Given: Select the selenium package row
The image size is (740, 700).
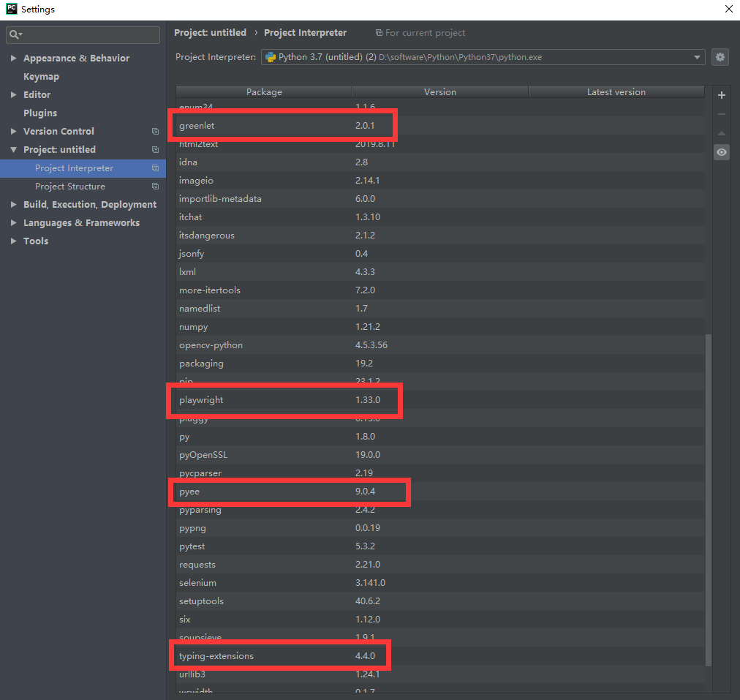Looking at the screenshot, I should [440, 583].
